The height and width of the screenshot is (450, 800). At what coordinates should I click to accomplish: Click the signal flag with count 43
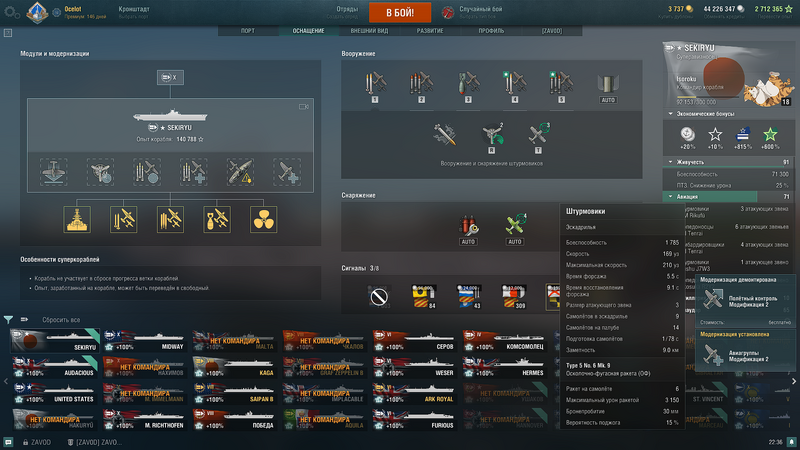coord(469,297)
